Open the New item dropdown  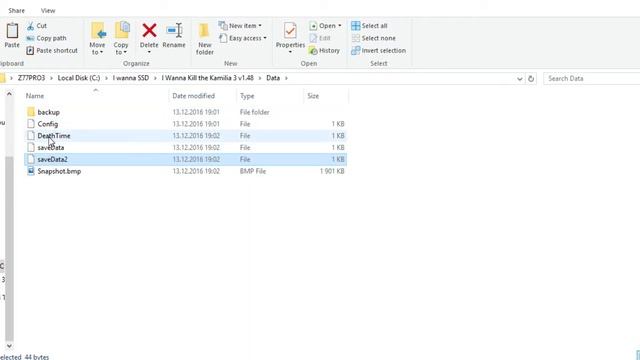pos(240,26)
